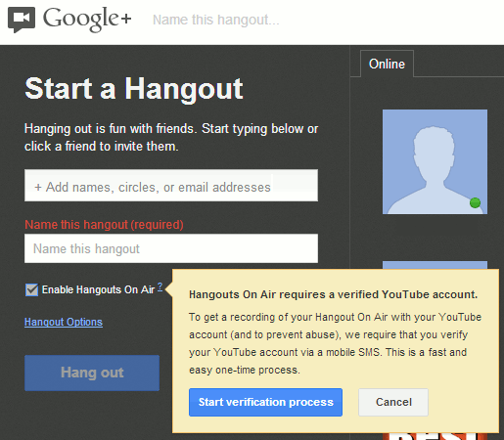Image resolution: width=504 pixels, height=440 pixels.
Task: Open the Hangout Options link
Action: pos(64,322)
